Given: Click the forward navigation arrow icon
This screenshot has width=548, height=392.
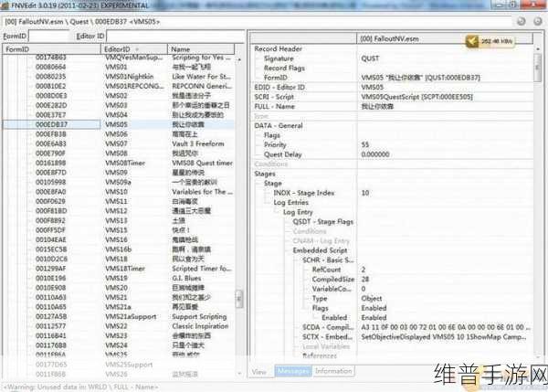Looking at the screenshot, I should [538, 22].
